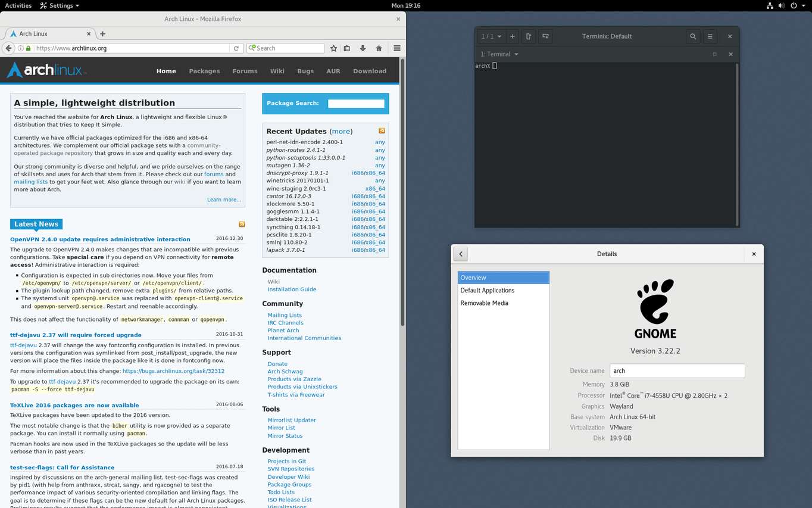Bookmark this page with the star icon
Screen dimensions: 812x508
(x=333, y=48)
